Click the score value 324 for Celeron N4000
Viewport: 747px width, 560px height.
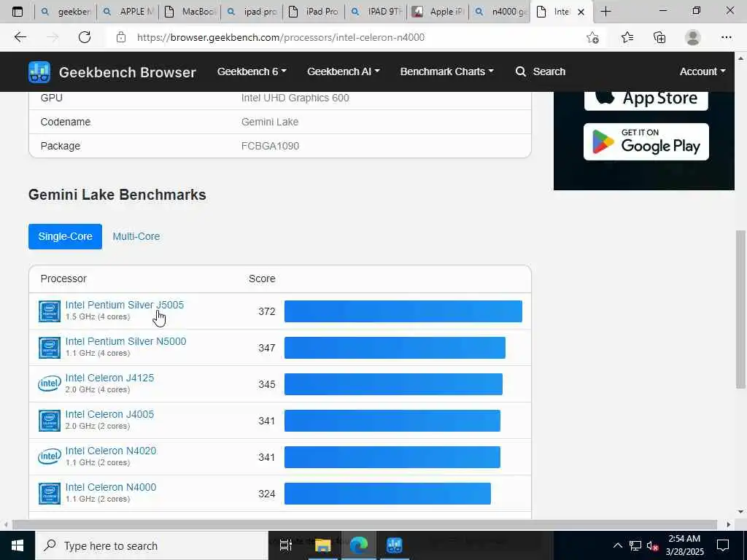point(267,494)
